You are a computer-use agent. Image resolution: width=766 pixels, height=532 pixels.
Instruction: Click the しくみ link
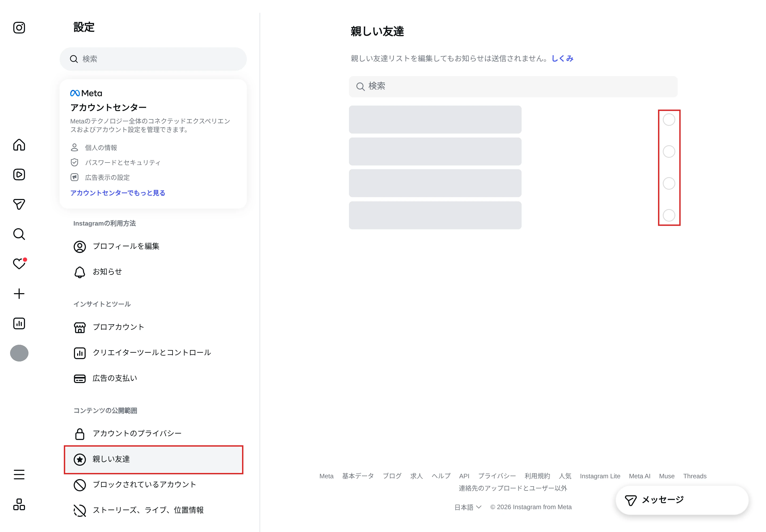click(x=562, y=59)
